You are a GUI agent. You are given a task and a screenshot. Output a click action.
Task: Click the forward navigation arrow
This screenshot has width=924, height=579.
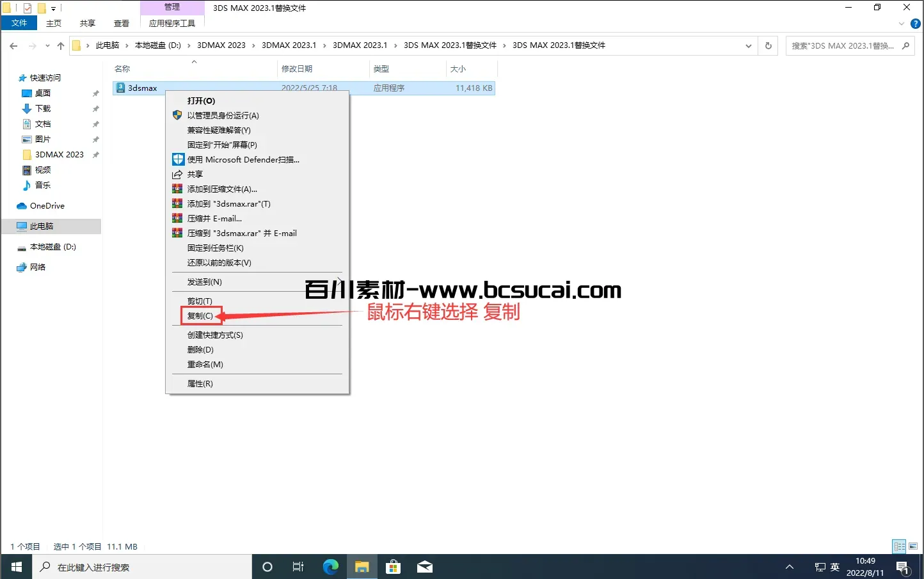coord(33,45)
